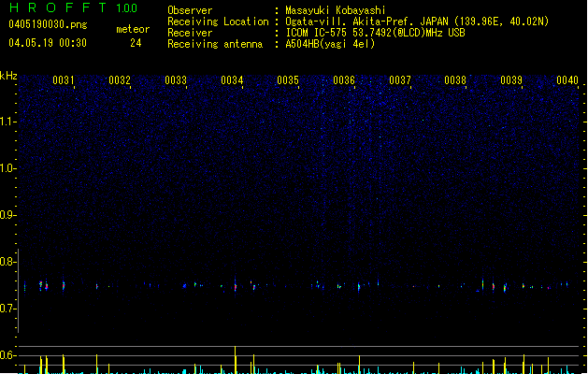Select the file name 0405190030.png
The width and height of the screenshot is (588, 374).
[x=48, y=25]
